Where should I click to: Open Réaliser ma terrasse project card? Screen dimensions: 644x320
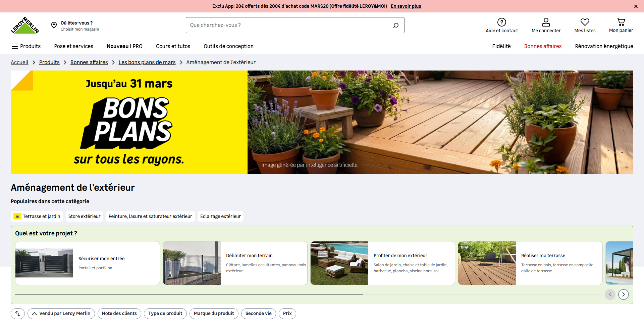[530, 263]
